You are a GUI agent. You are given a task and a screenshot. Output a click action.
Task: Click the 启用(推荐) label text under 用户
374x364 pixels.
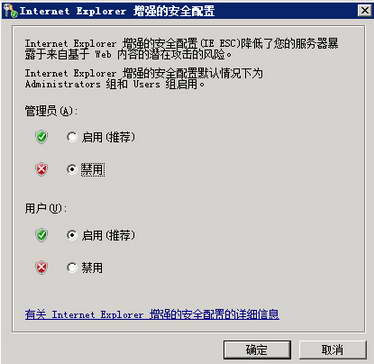coord(109,235)
